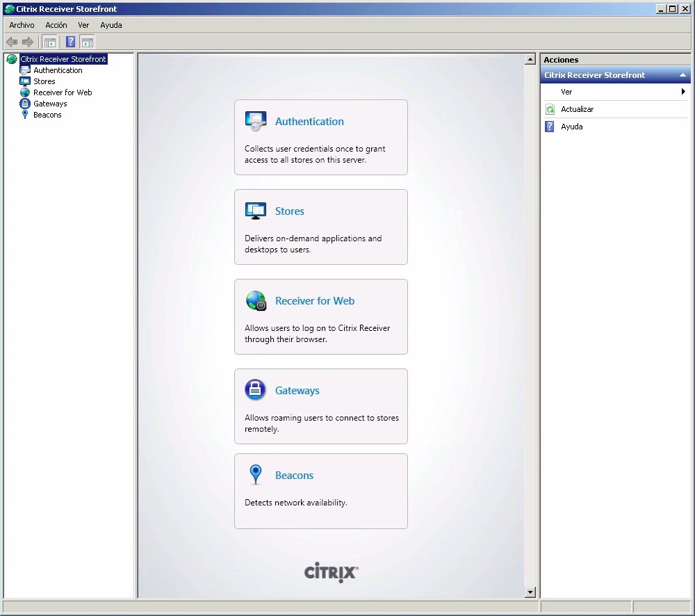Click Ayuda in the Acciones pane
The width and height of the screenshot is (695, 616).
(572, 127)
